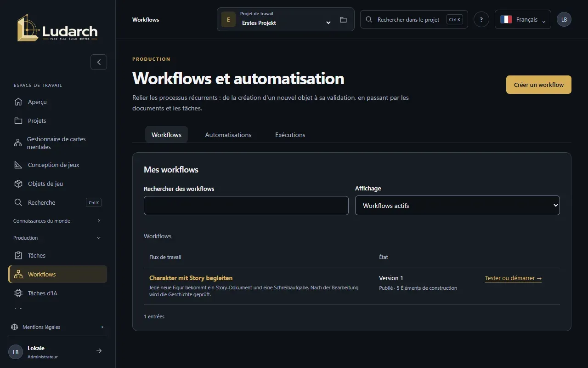Open Conception de jeux
This screenshot has width=588, height=368.
click(x=57, y=165)
